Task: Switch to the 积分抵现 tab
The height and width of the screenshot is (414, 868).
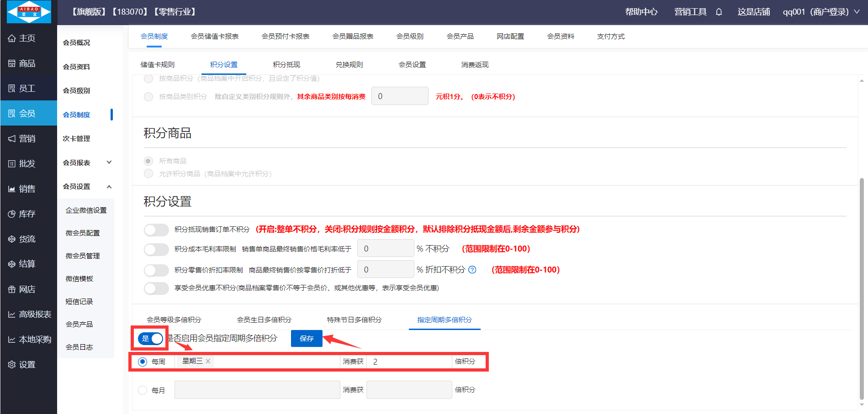Action: pyautogui.click(x=286, y=65)
